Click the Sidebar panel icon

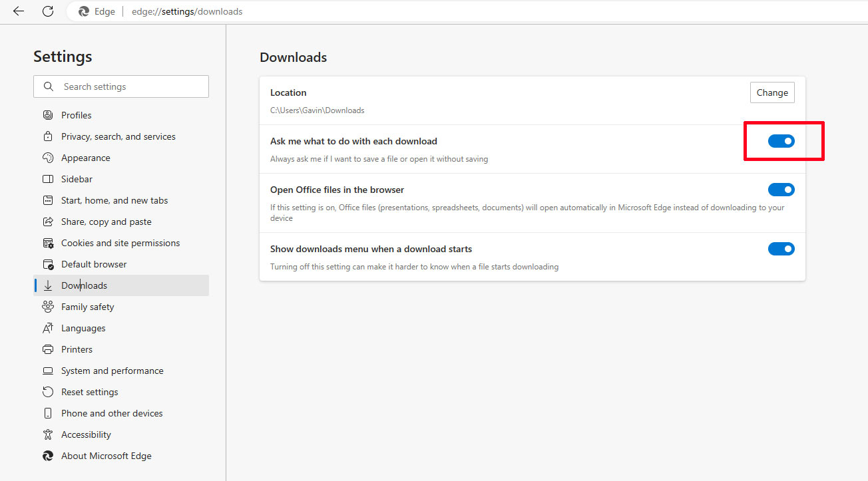48,179
